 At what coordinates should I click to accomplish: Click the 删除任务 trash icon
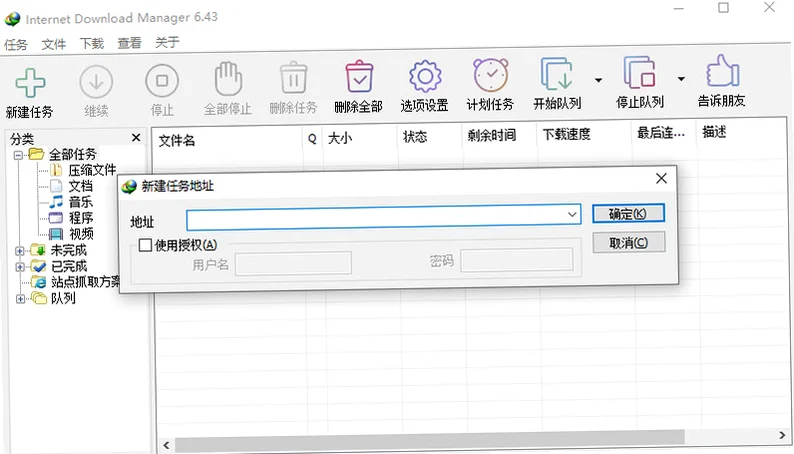pyautogui.click(x=294, y=78)
